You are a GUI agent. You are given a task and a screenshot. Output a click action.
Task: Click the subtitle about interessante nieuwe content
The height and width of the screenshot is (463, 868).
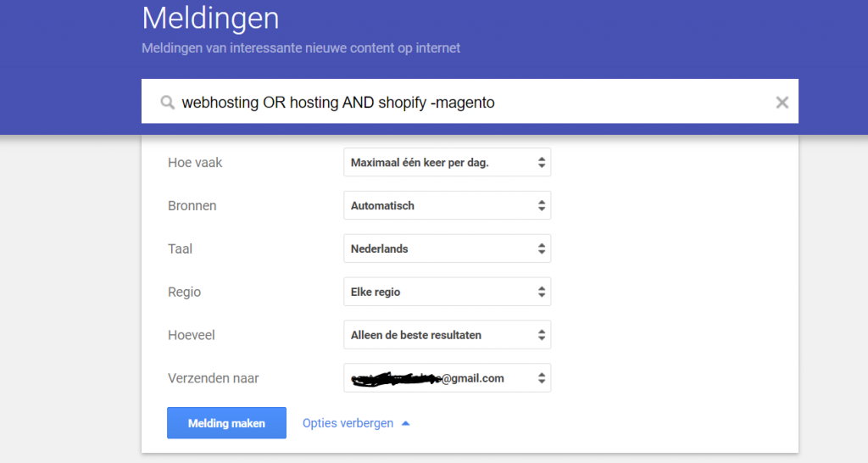(301, 48)
